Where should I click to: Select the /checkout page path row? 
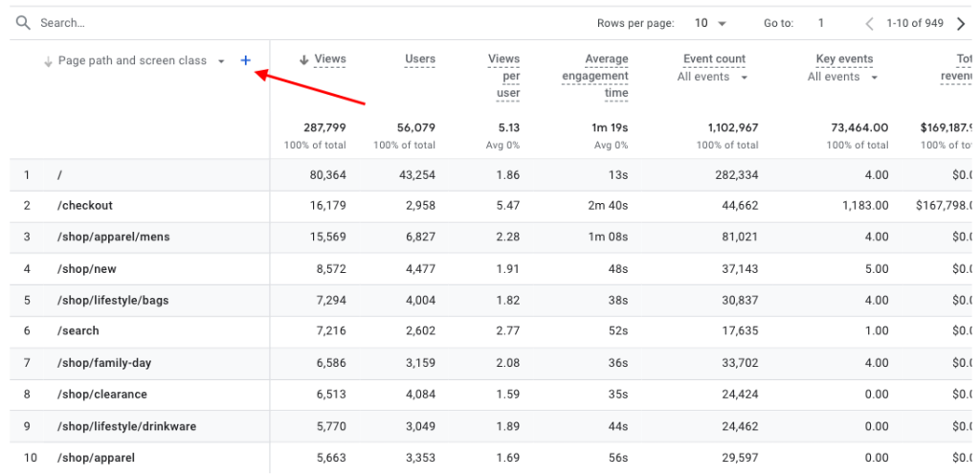[x=85, y=206]
